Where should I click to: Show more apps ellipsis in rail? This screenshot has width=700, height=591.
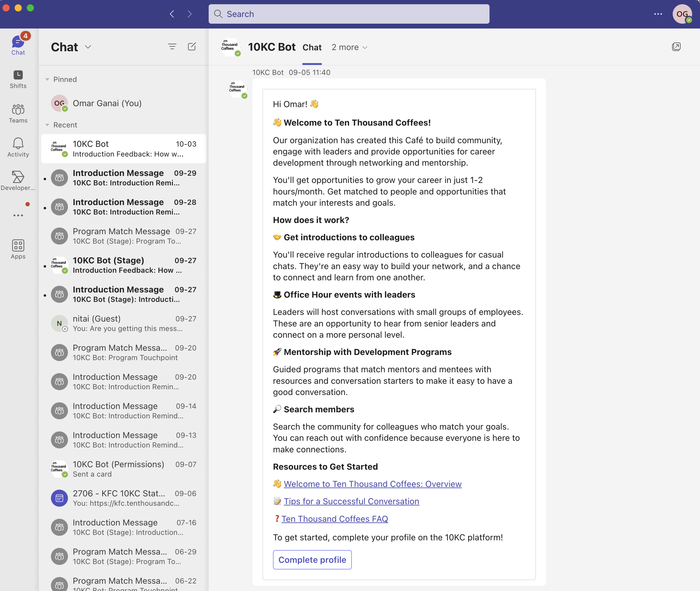point(18,215)
